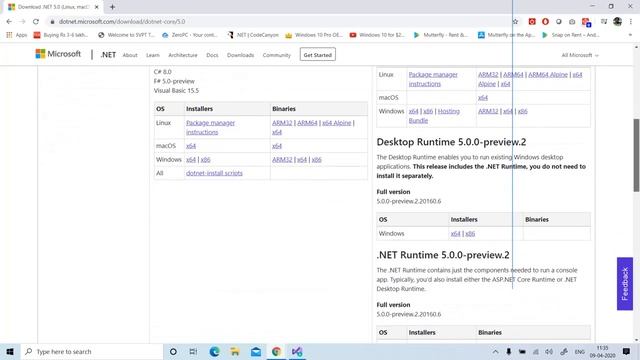Open Cortana from the taskbar
This screenshot has height=360, width=640.
pyautogui.click(x=173, y=351)
